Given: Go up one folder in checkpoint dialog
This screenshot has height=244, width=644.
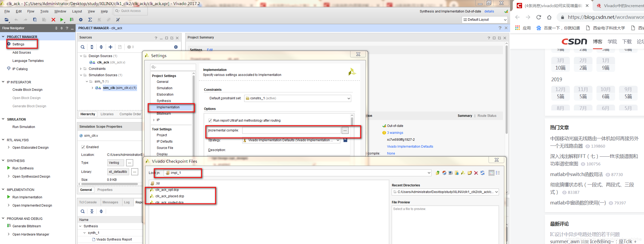Looking at the screenshot, I should click(x=438, y=173).
